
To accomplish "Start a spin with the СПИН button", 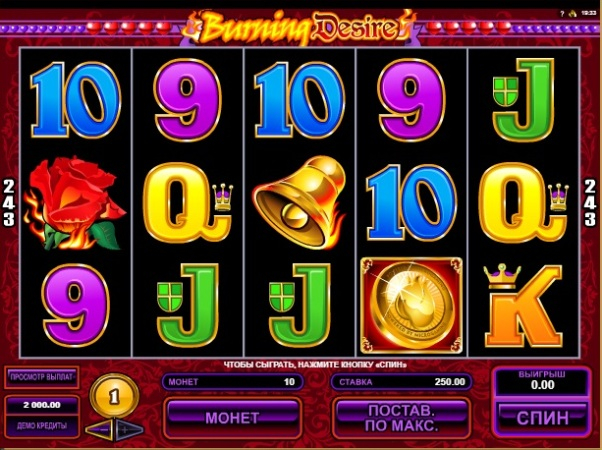I will point(542,418).
